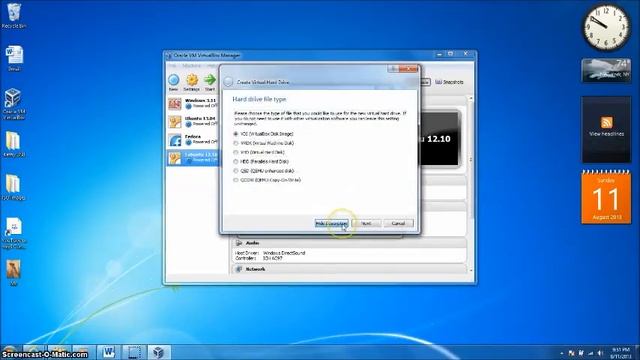Open the Recycle Bin desktop icon
This screenshot has height=360, width=640.
(x=13, y=16)
